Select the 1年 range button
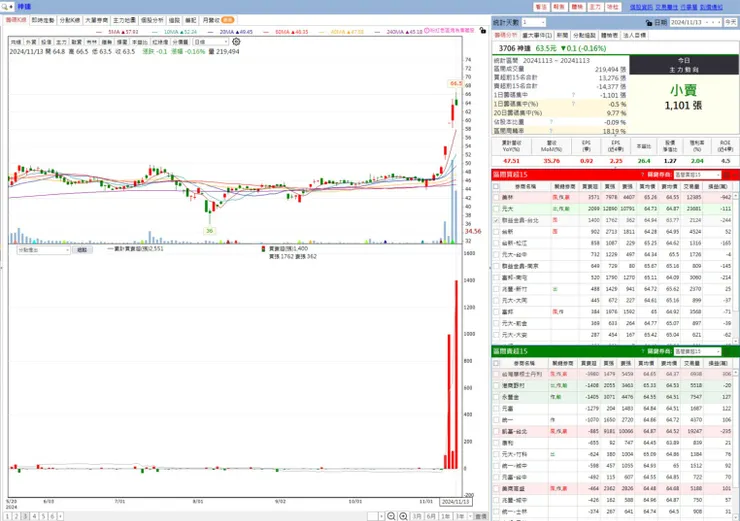This screenshot has width=740, height=521. tap(446, 516)
